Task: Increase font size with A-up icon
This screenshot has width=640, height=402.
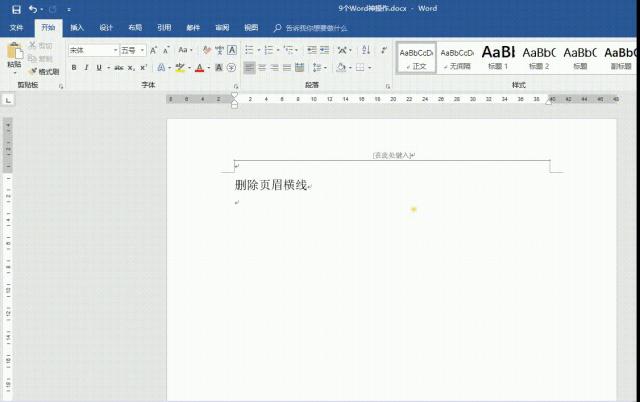Action: [153, 50]
